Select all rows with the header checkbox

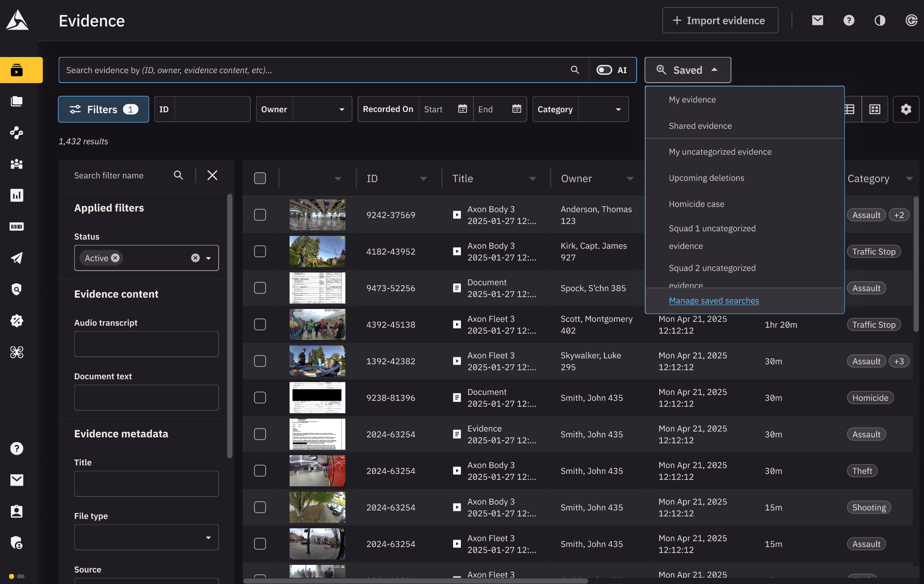260,178
